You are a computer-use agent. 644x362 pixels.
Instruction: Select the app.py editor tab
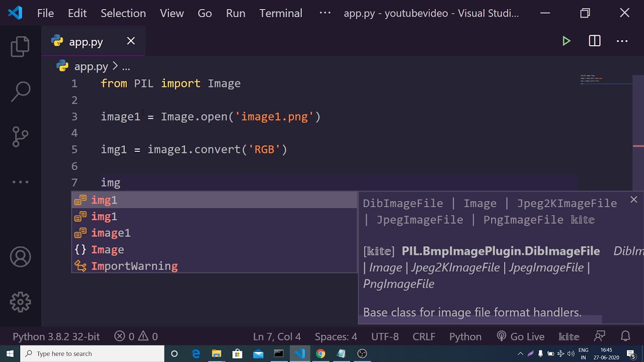click(x=86, y=42)
